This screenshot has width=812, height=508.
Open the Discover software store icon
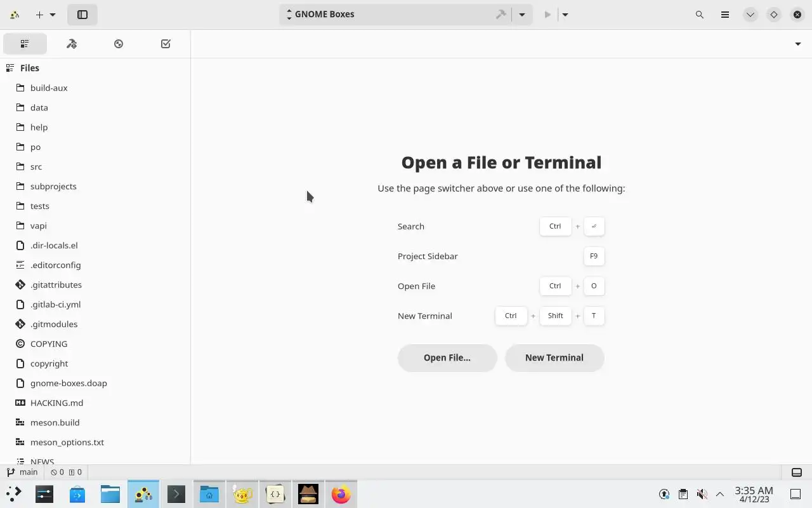point(77,493)
